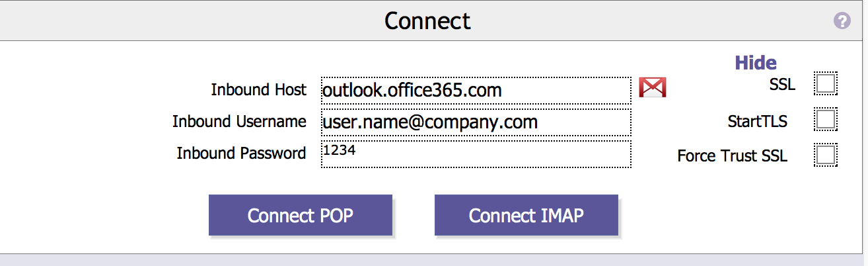This screenshot has height=266, width=868.
Task: Click the Force Trust SSL label
Action: tap(732, 157)
